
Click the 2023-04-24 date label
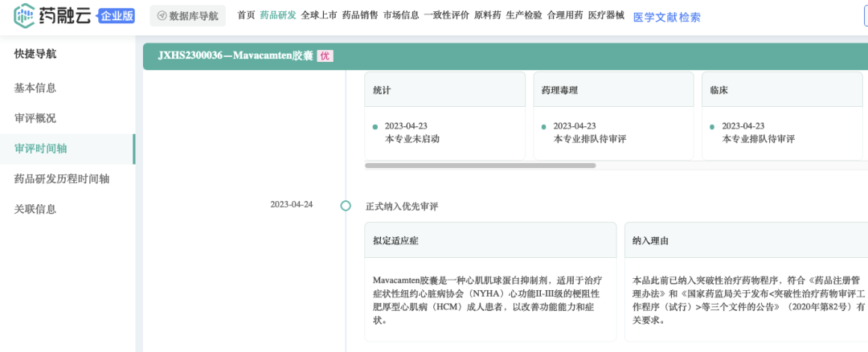(x=291, y=204)
